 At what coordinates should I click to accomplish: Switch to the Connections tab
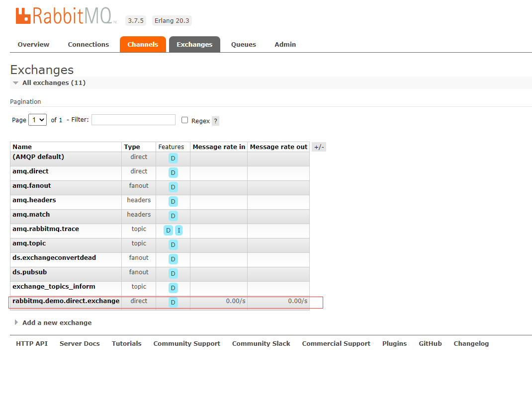click(x=88, y=44)
